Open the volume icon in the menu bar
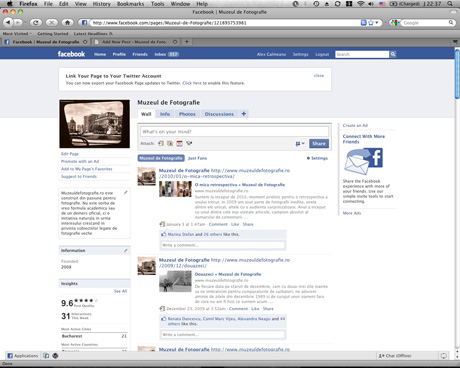 pyautogui.click(x=371, y=4)
